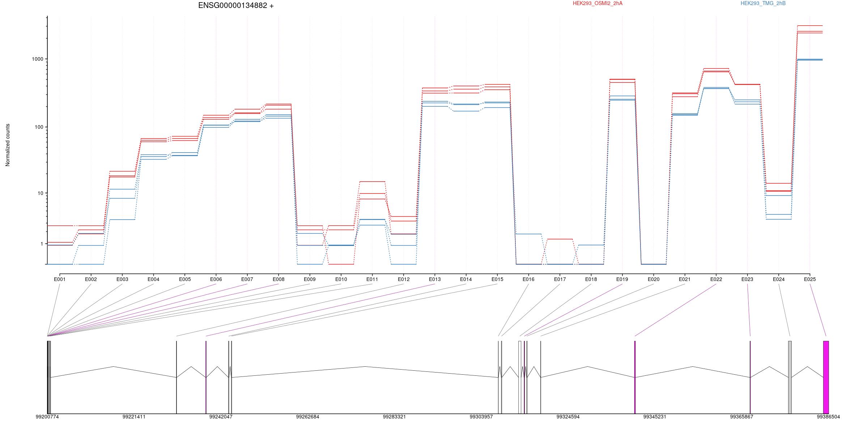The image size is (868, 434).
Task: Click exon label E009
Action: [310, 279]
